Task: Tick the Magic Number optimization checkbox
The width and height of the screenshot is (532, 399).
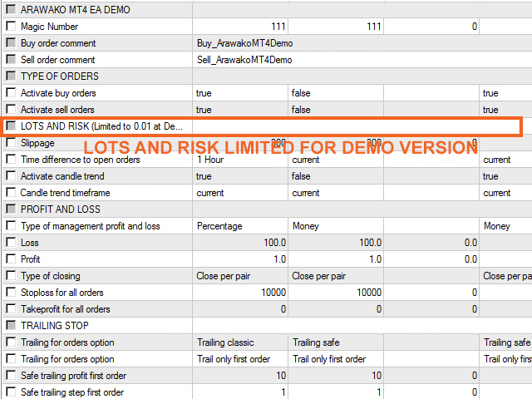Action: (11, 26)
